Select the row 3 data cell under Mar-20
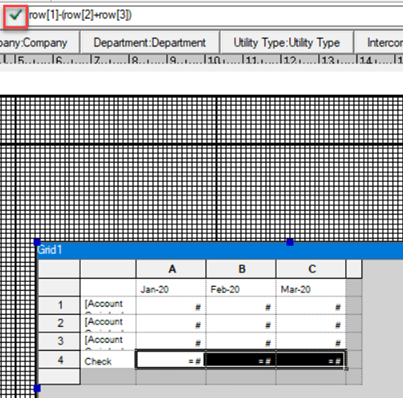This screenshot has width=403, height=398. [311, 341]
